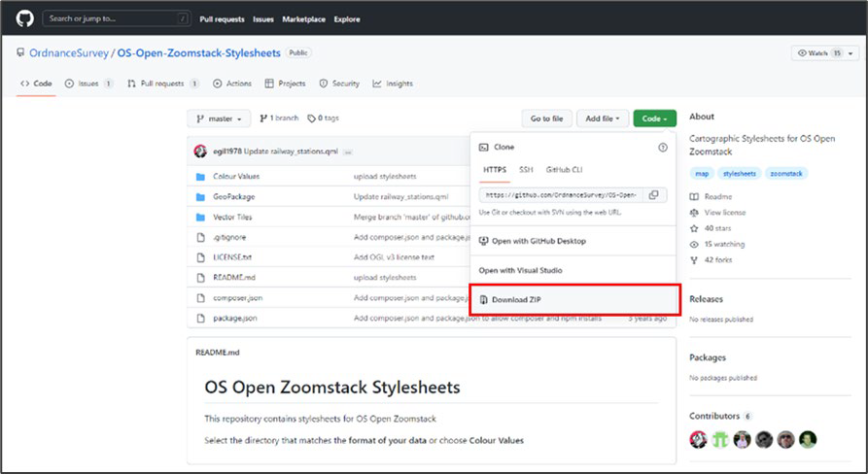Click the clone URL text field
Screen dimensions: 868x474
pos(561,195)
